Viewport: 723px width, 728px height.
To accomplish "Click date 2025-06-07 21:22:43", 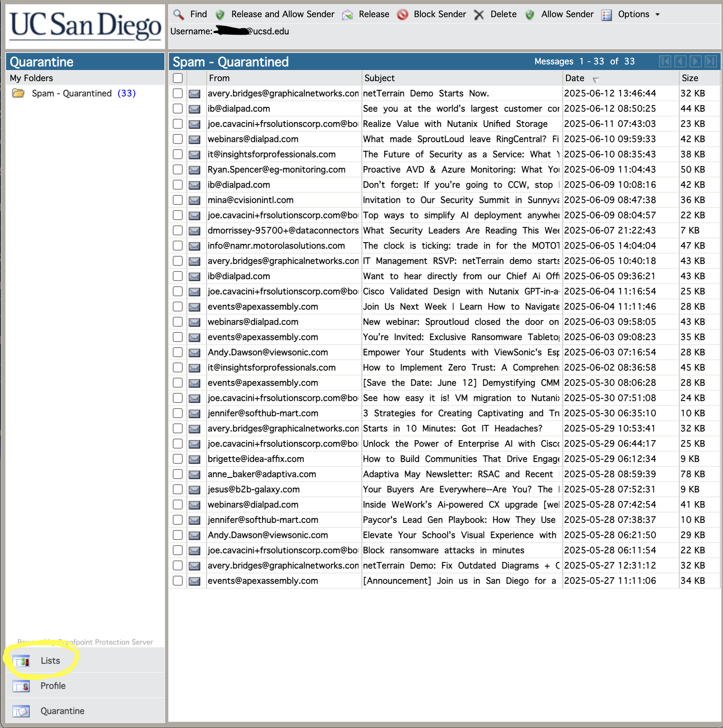I will [x=610, y=230].
